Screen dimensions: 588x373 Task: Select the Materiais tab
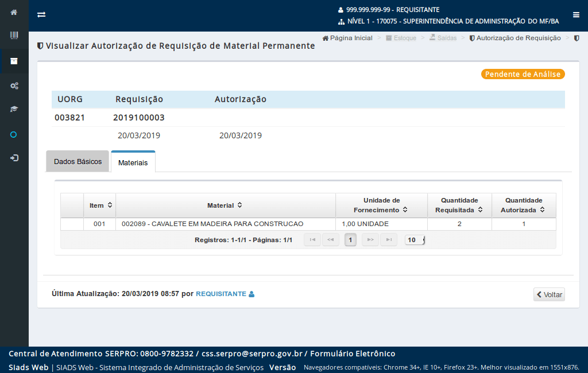133,163
